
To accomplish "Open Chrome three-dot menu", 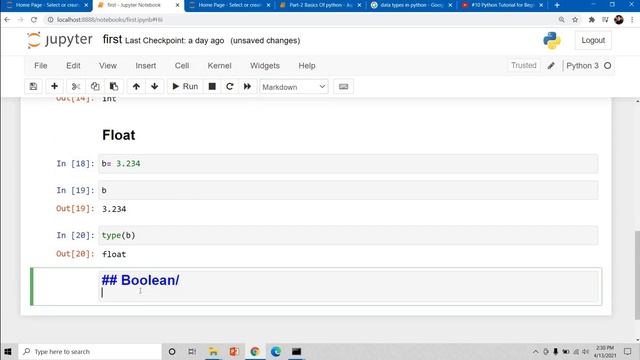I will (x=632, y=20).
